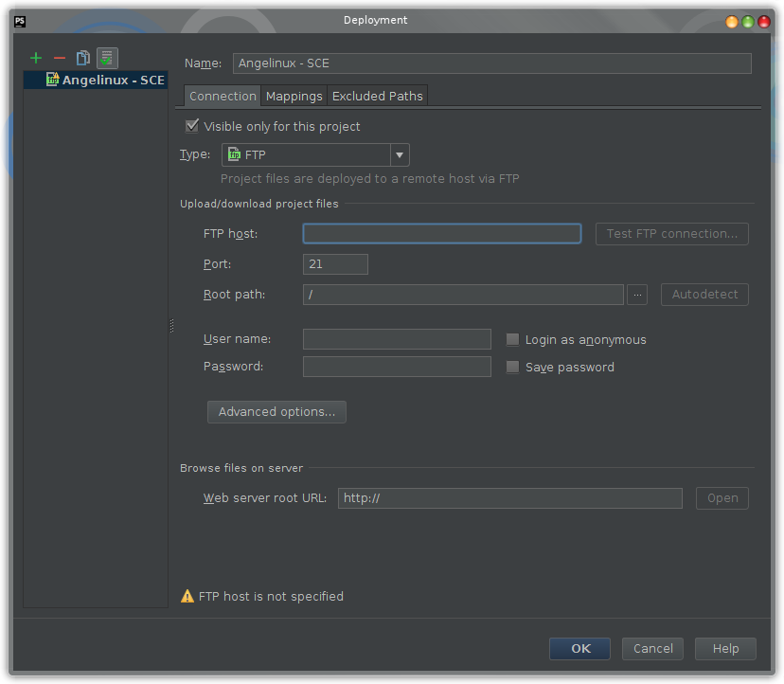Viewport: 784px width, 684px height.
Task: Browse root path with ellipsis button
Action: pyautogui.click(x=637, y=295)
